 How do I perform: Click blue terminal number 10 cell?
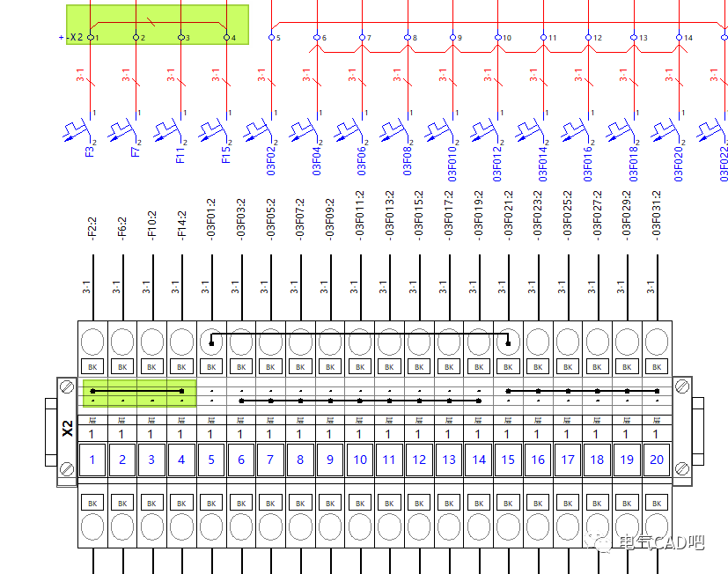click(x=360, y=460)
